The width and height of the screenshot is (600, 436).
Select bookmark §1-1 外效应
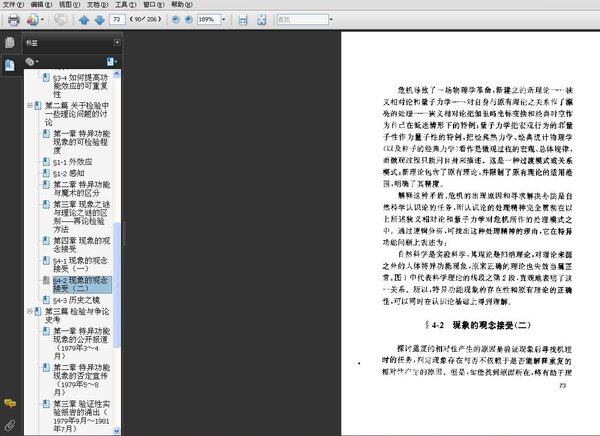pyautogui.click(x=73, y=162)
